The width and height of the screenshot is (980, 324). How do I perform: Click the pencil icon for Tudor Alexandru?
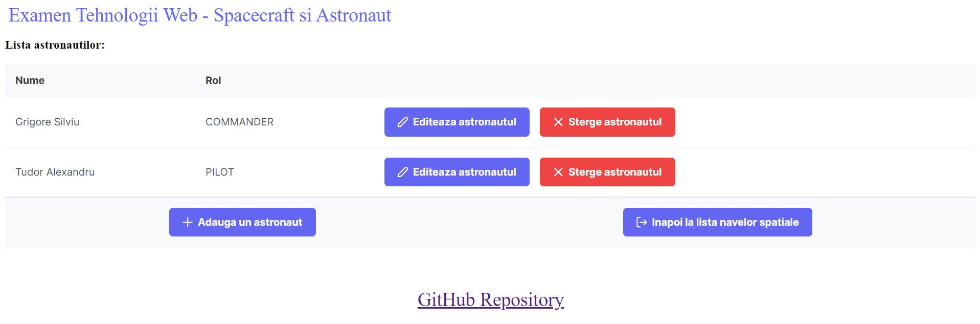(403, 172)
